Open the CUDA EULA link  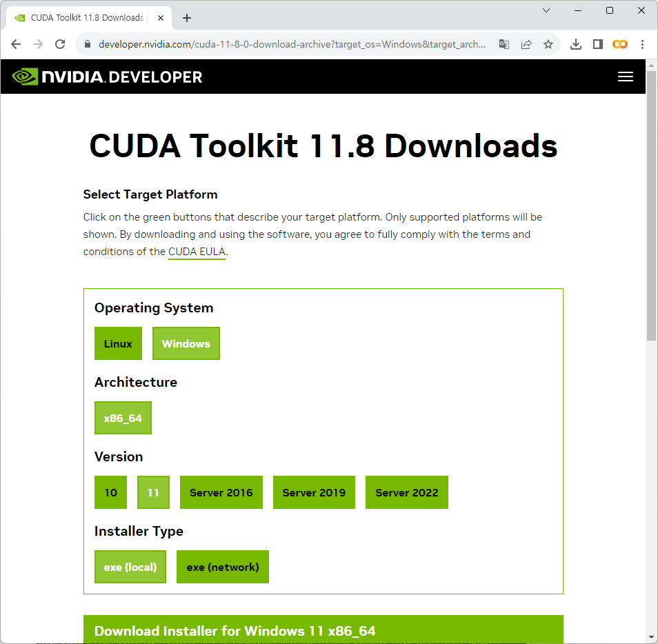click(x=197, y=252)
